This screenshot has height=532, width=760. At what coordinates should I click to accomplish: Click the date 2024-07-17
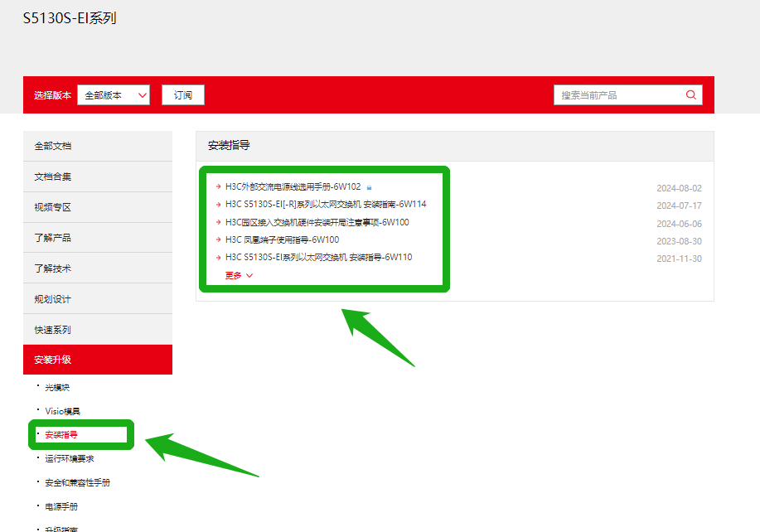679,206
